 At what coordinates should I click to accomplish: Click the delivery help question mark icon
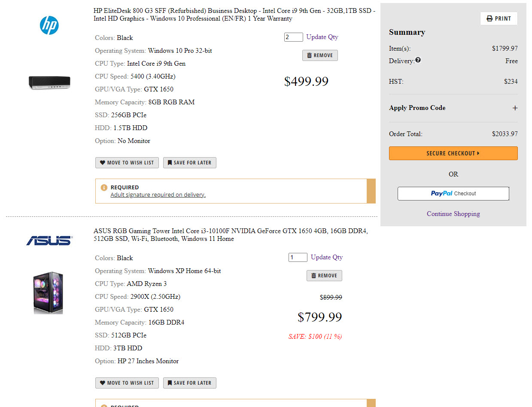[418, 61]
